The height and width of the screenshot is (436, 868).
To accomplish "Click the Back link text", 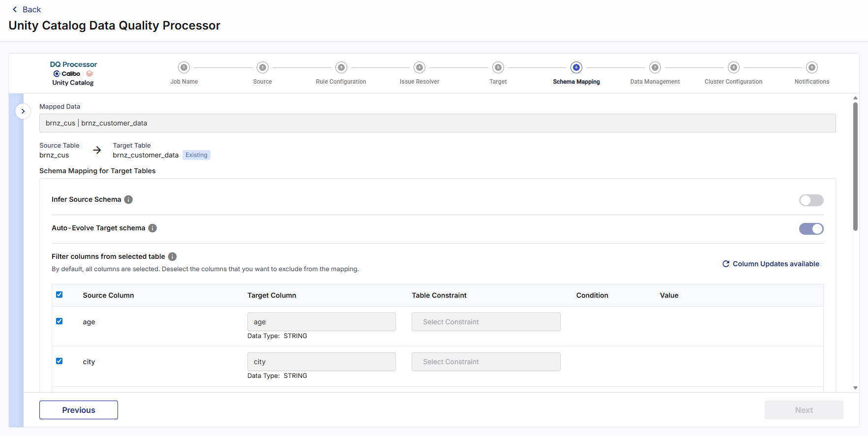I will 31,9.
